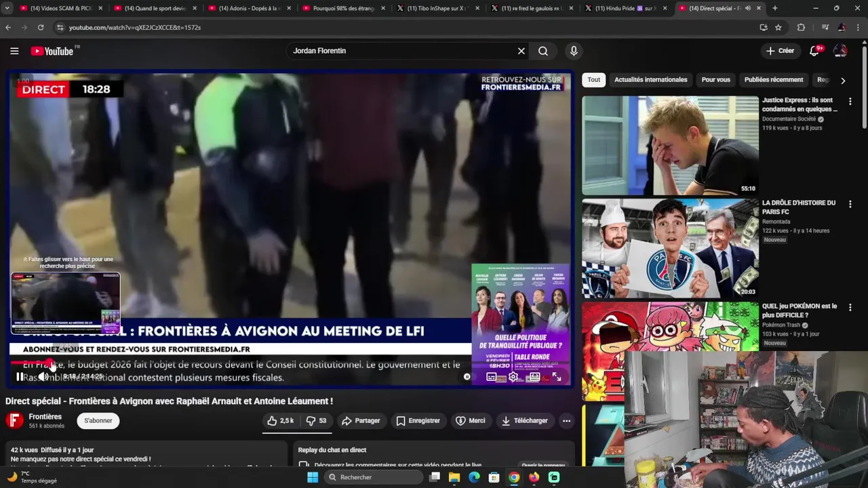Open the Chrome extensions puzzle icon
This screenshot has width=868, height=488.
[802, 27]
